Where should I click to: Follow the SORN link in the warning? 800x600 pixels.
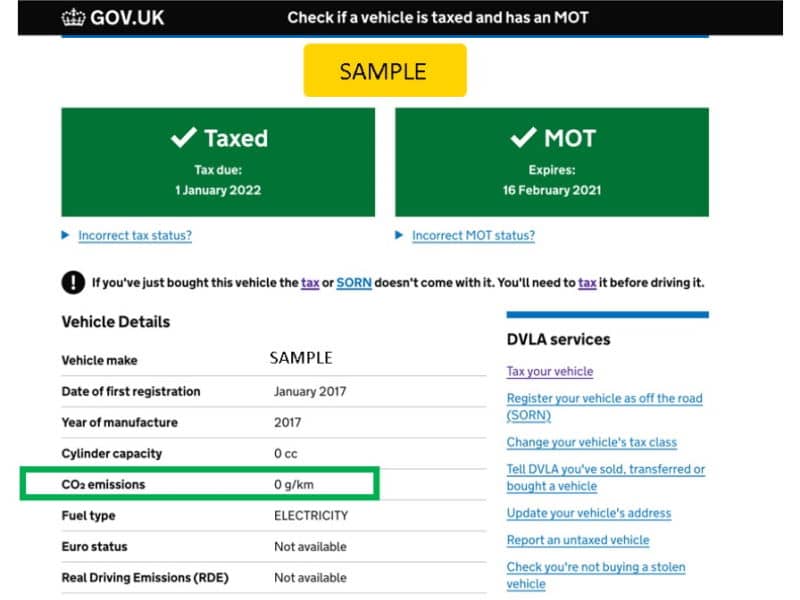(x=354, y=283)
